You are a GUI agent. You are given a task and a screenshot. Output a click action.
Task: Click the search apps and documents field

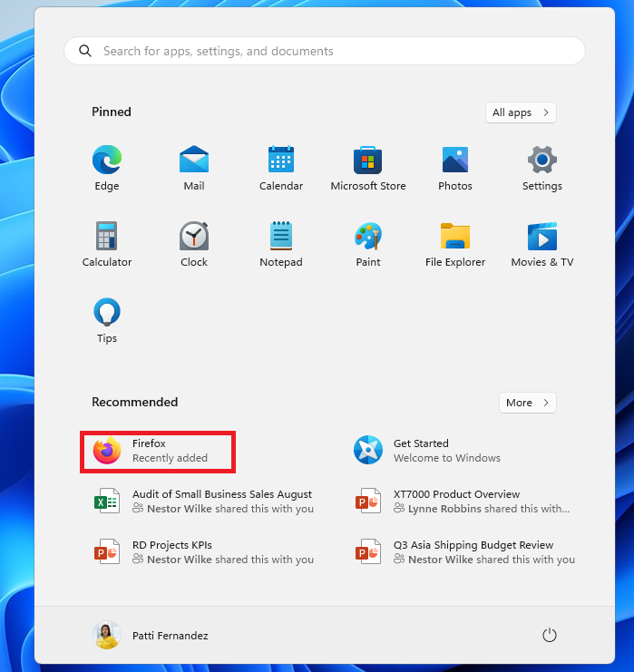point(325,51)
